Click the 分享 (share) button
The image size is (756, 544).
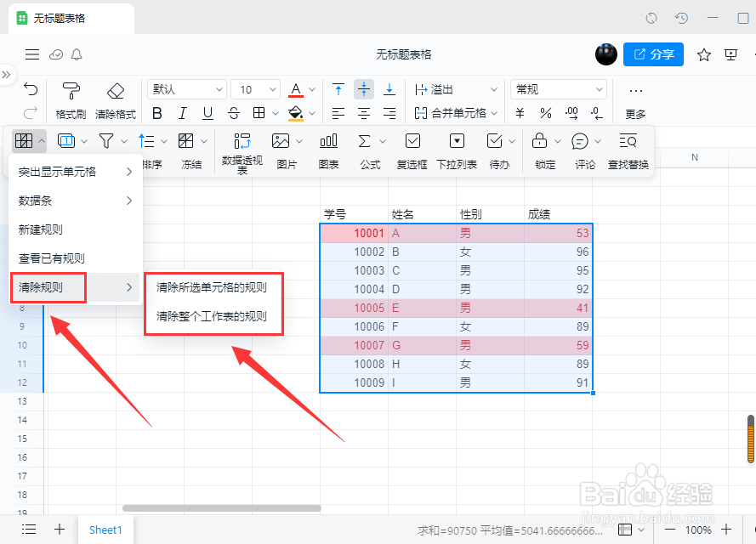coord(652,54)
